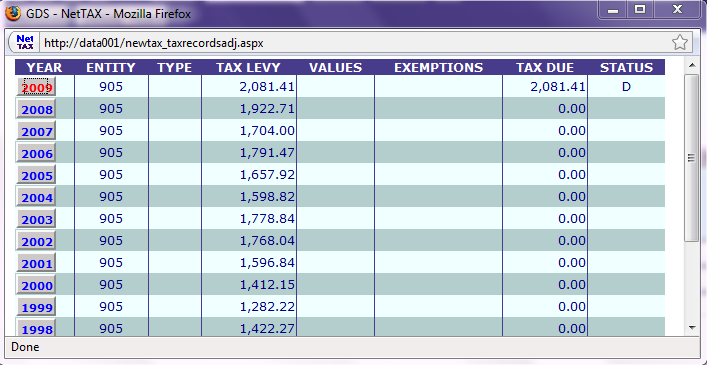Open the 2003 tax year record

(36, 219)
